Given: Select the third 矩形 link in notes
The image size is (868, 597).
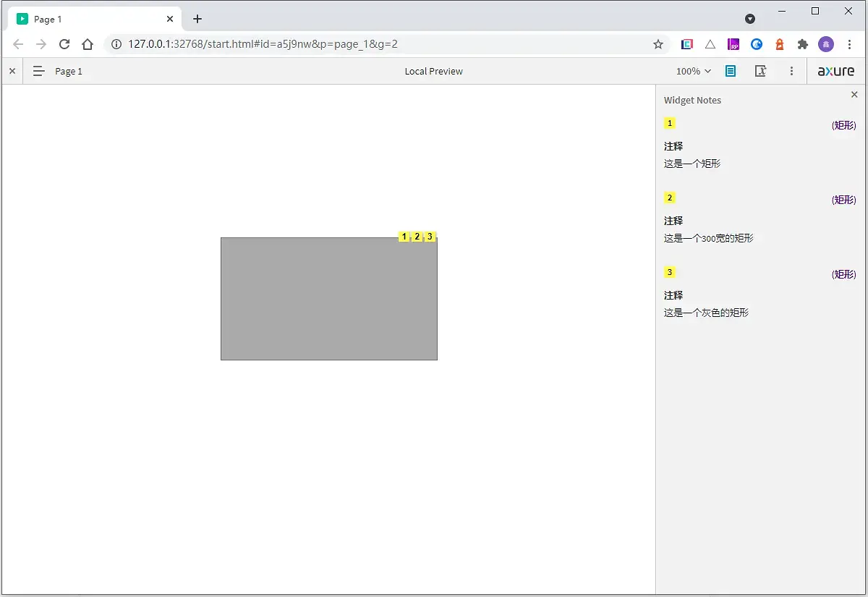Looking at the screenshot, I should [x=844, y=274].
